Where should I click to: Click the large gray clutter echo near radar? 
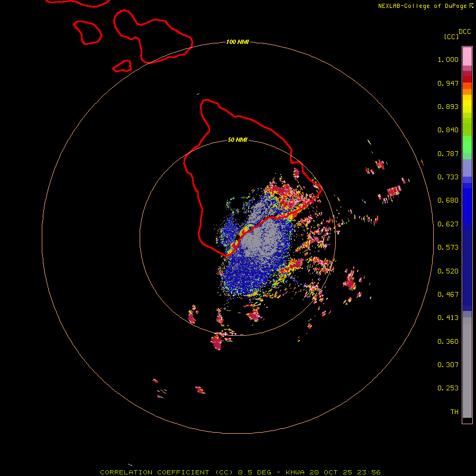pyautogui.click(x=261, y=240)
